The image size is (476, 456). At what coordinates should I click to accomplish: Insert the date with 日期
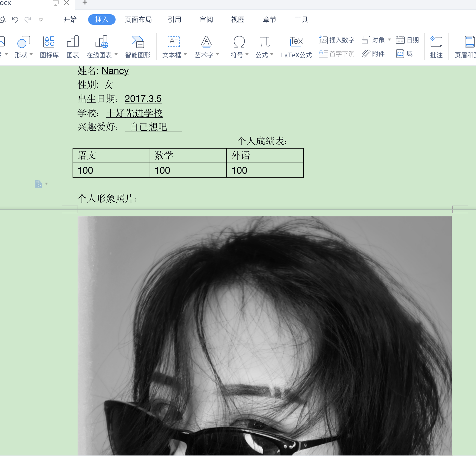[x=408, y=40]
